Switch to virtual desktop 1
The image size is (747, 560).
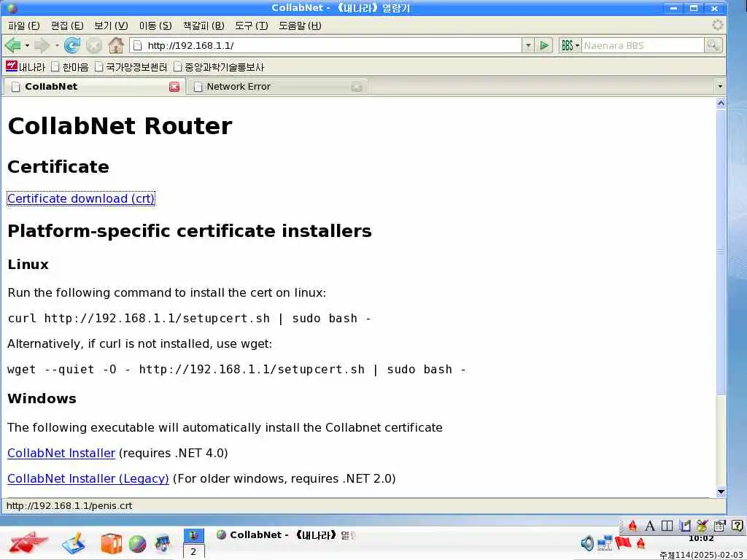tap(194, 535)
